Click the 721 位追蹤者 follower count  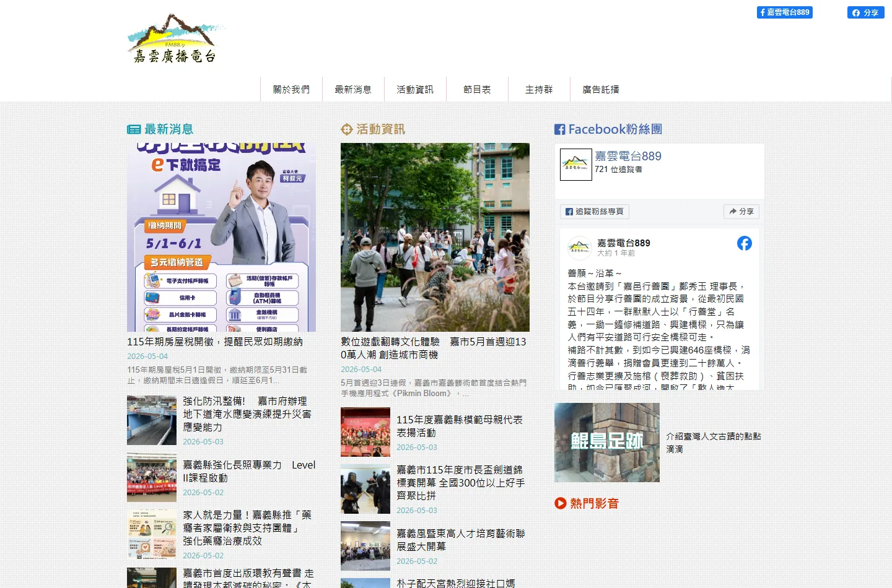coord(618,170)
